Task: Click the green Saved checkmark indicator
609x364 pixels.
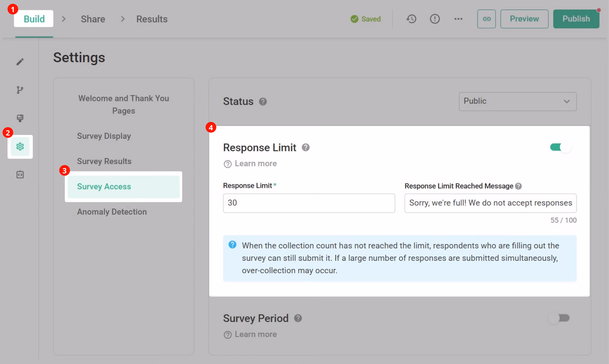Action: [x=365, y=19]
